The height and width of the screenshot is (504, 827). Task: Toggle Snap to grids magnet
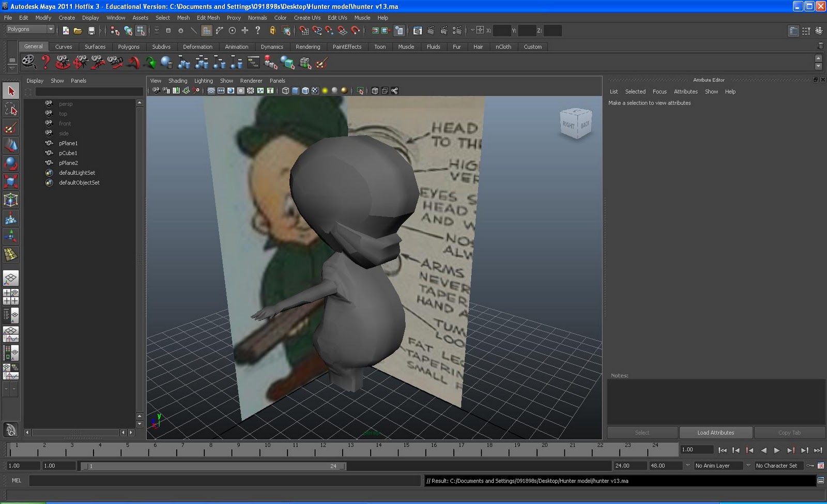pos(304,30)
